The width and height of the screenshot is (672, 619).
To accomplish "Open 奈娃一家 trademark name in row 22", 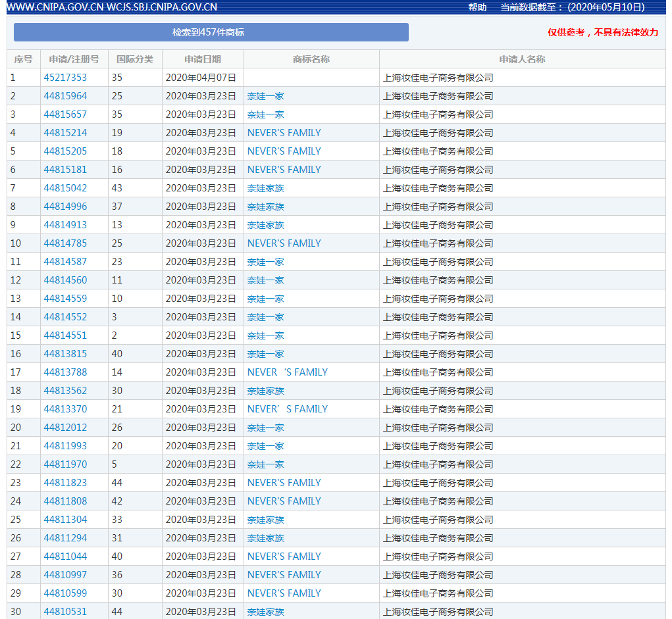I will (266, 464).
